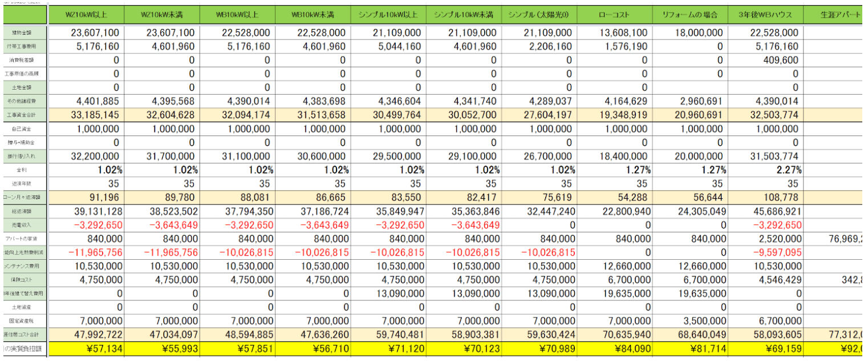Select cell with value 19,348,919
Viewport: 868px width, 362px height.
point(614,115)
